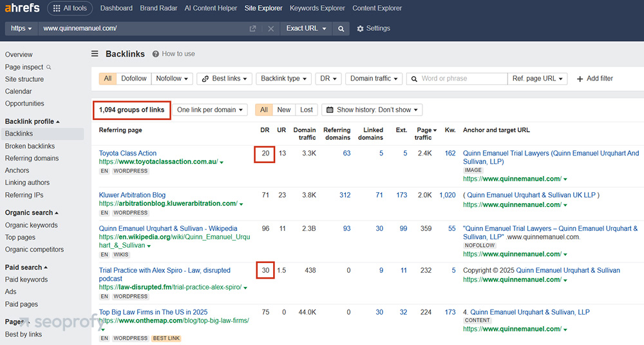Open Calendar in sidebar
The image size is (644, 345).
18,92
